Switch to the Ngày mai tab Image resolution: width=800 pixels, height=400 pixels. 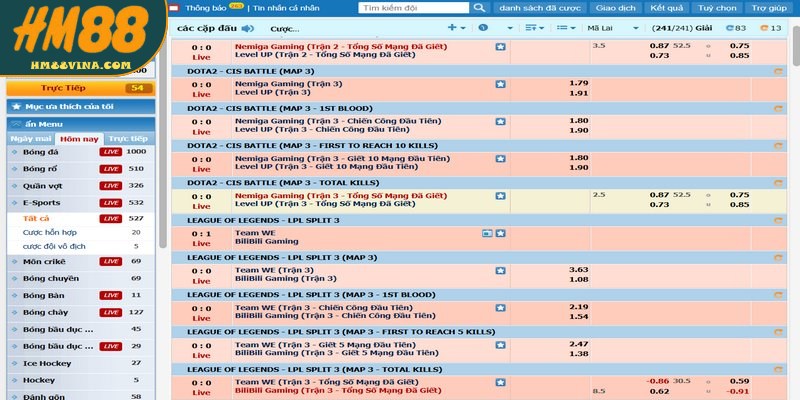(30, 138)
